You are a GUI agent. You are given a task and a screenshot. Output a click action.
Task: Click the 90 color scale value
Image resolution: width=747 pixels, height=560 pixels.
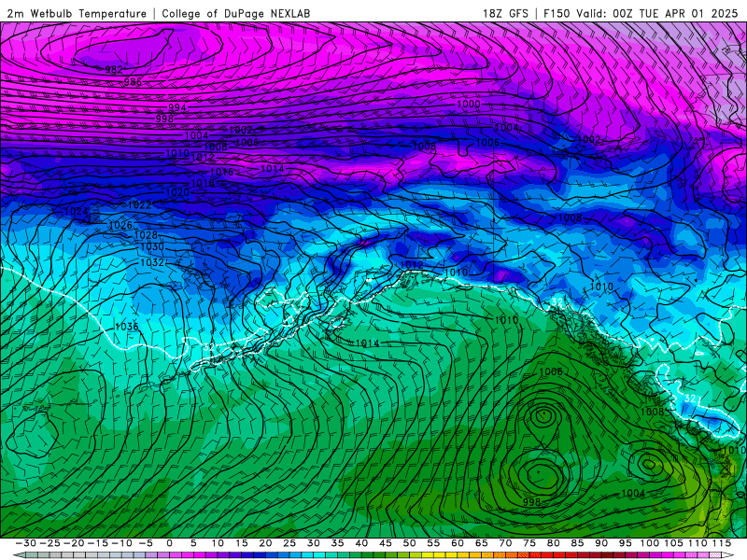click(601, 543)
